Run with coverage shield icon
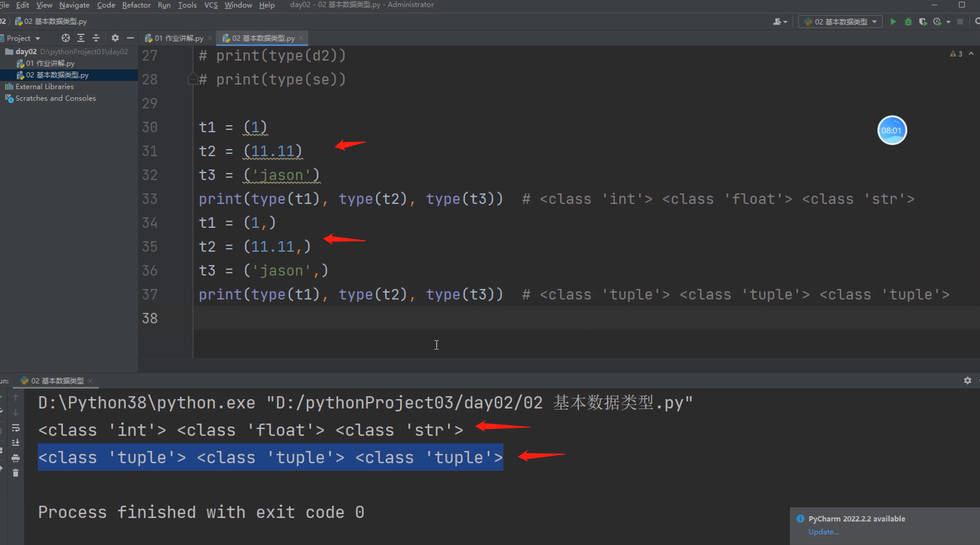Viewport: 980px width, 545px height. click(923, 21)
